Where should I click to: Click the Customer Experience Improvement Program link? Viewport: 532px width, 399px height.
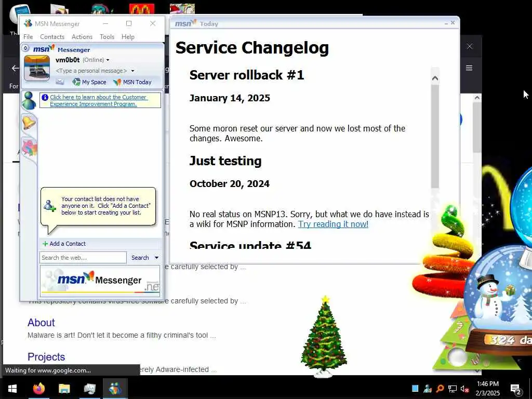(98, 100)
